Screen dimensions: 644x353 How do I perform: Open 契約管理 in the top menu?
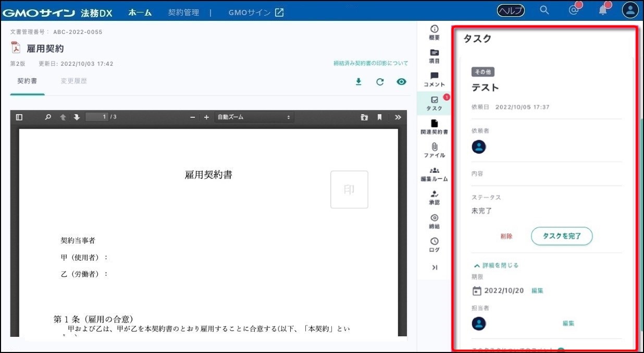point(183,13)
